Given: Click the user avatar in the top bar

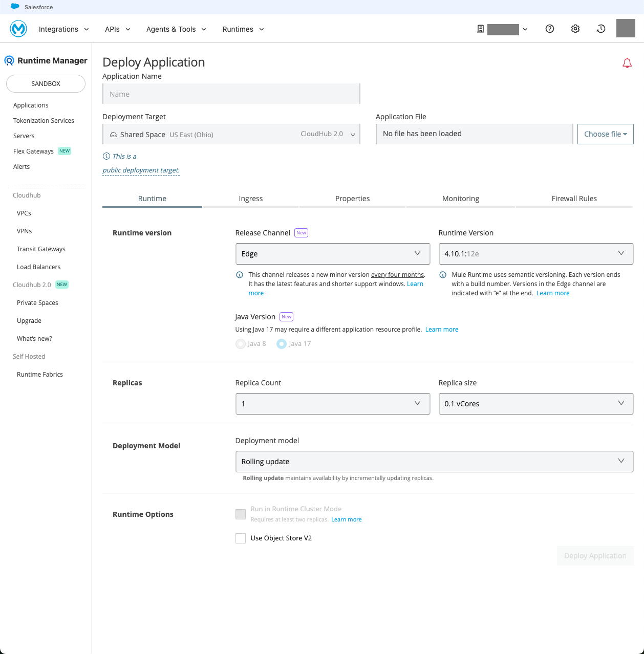Looking at the screenshot, I should coord(626,28).
